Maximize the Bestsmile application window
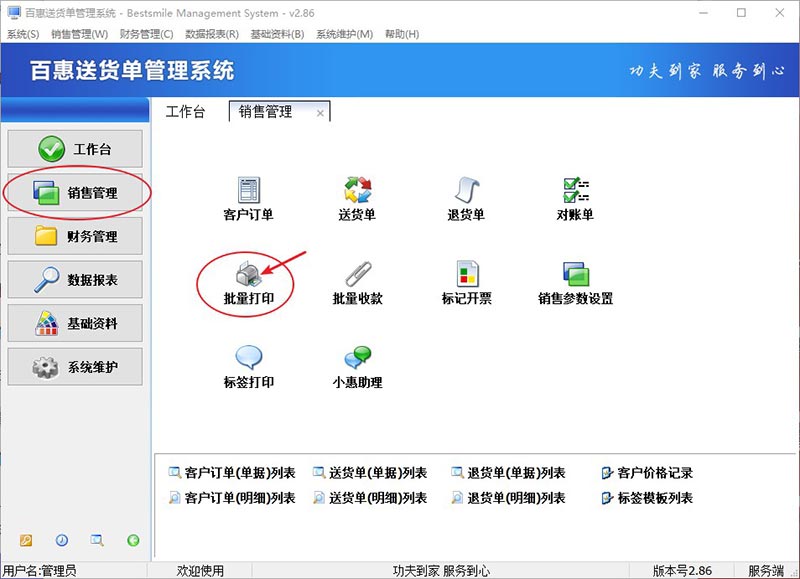The height and width of the screenshot is (579, 800). click(741, 13)
